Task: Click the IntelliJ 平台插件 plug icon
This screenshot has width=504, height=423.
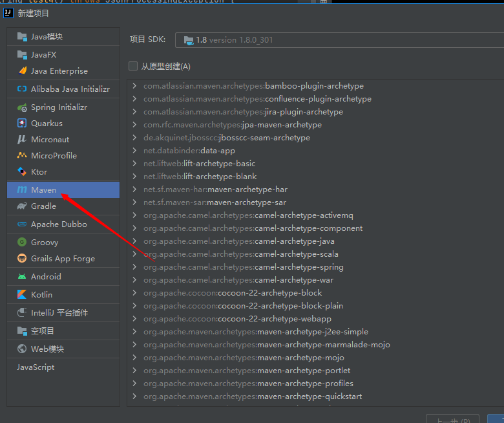Action: pyautogui.click(x=22, y=312)
